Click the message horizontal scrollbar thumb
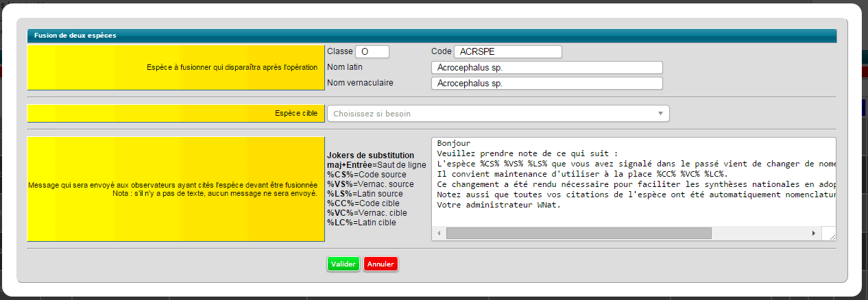The width and height of the screenshot is (868, 300). tap(579, 233)
